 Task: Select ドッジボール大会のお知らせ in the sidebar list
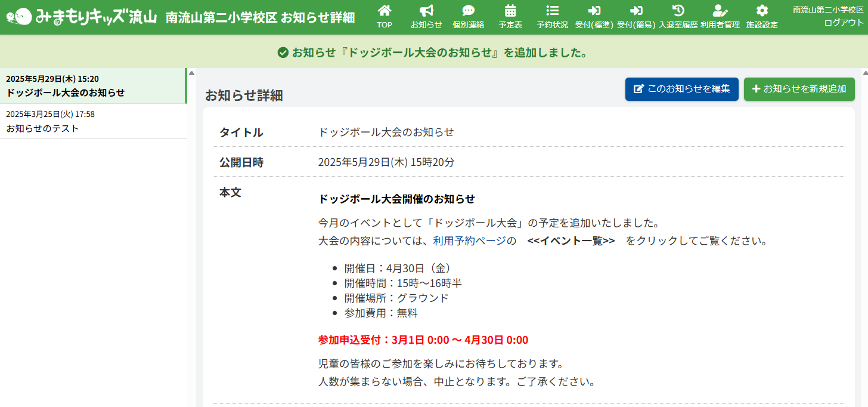tap(92, 86)
